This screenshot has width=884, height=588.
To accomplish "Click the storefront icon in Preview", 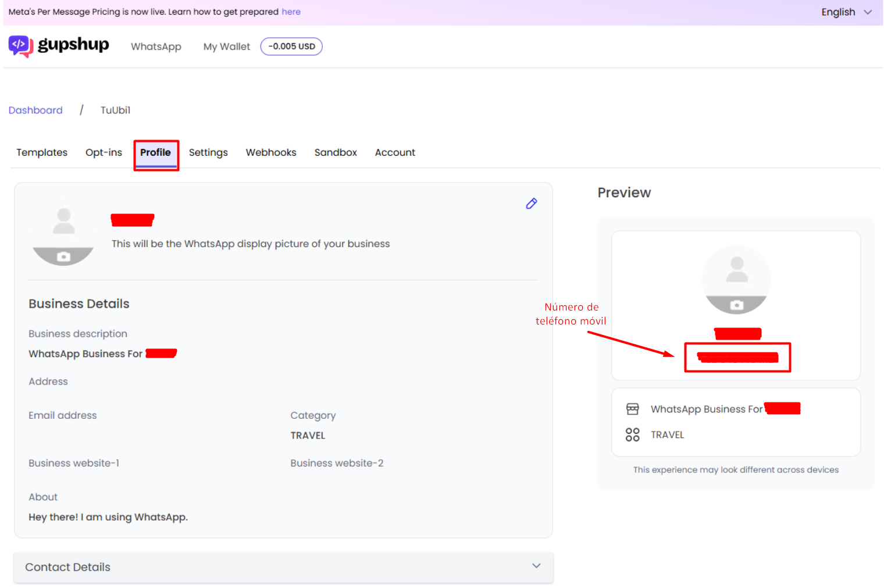I will click(x=633, y=409).
